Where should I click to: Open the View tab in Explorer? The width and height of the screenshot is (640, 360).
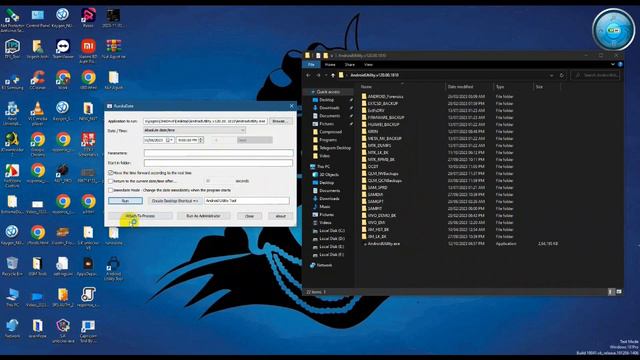368,64
